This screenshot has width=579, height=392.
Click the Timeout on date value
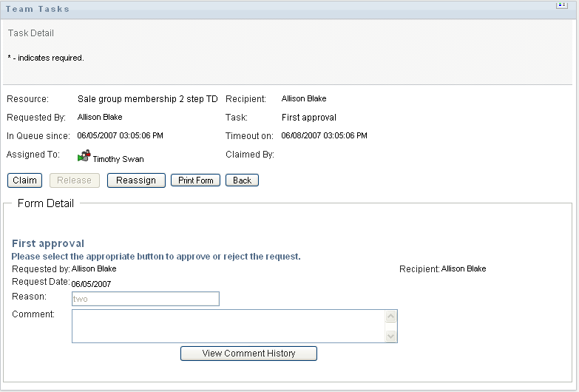click(x=325, y=135)
